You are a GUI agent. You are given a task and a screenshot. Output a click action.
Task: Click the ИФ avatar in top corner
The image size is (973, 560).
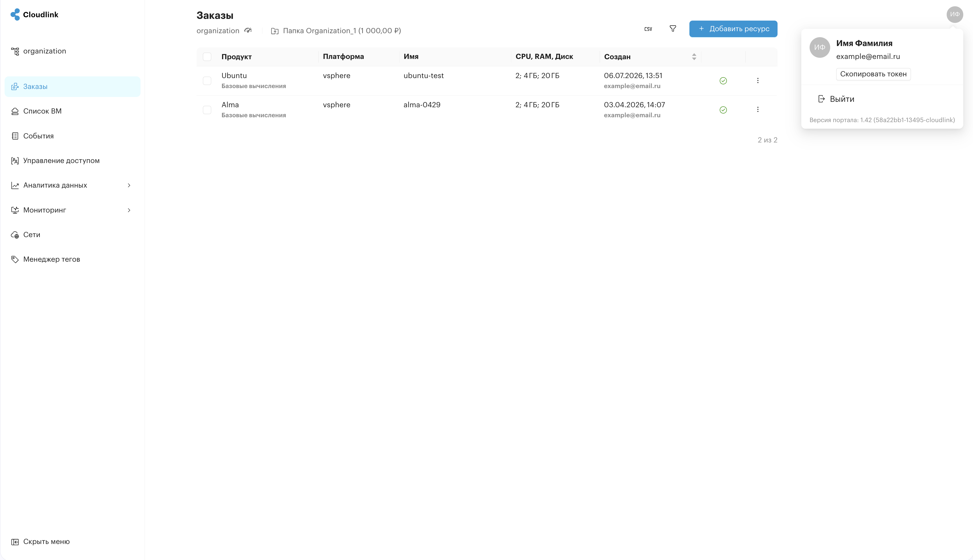click(954, 15)
